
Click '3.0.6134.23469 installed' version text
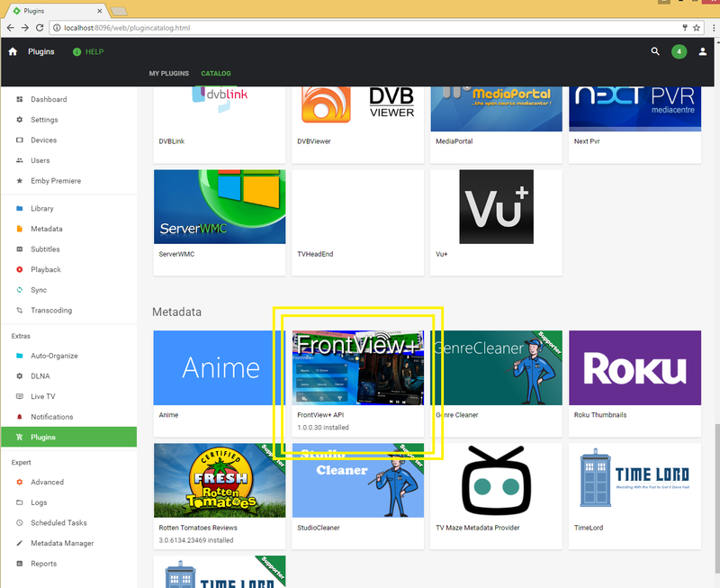196,540
